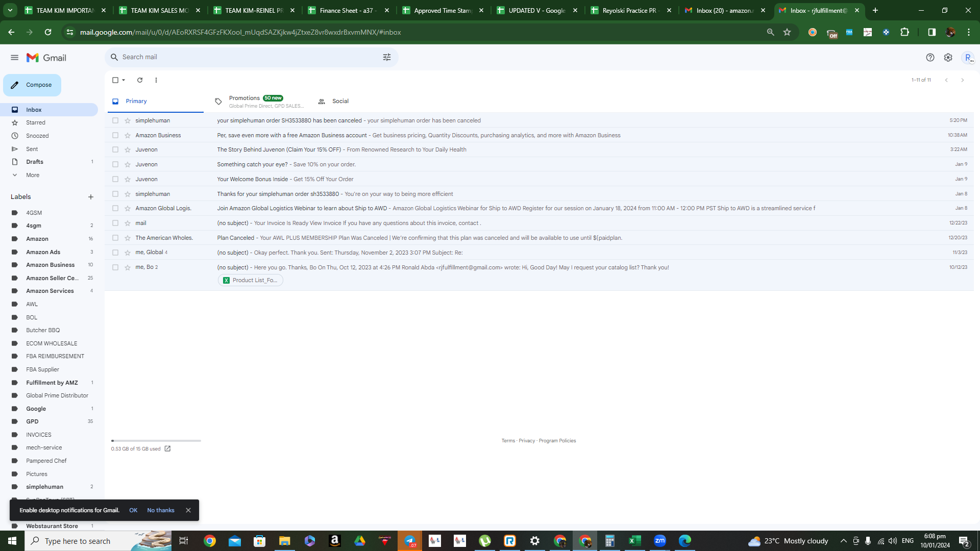The image size is (980, 551).
Task: Open Gmail Settings gear icon
Action: click(948, 58)
